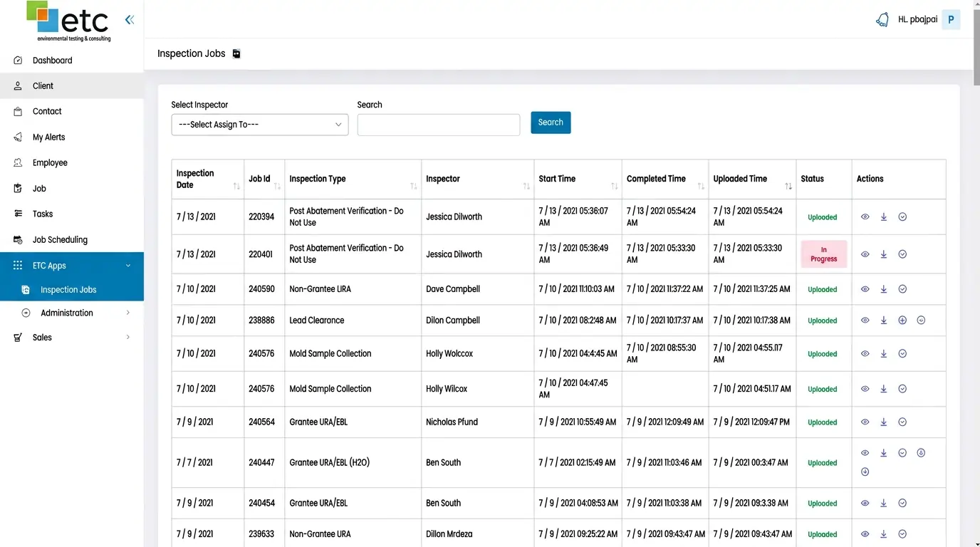
Task: Click inspector name Nicholas Pfund
Action: (x=452, y=422)
